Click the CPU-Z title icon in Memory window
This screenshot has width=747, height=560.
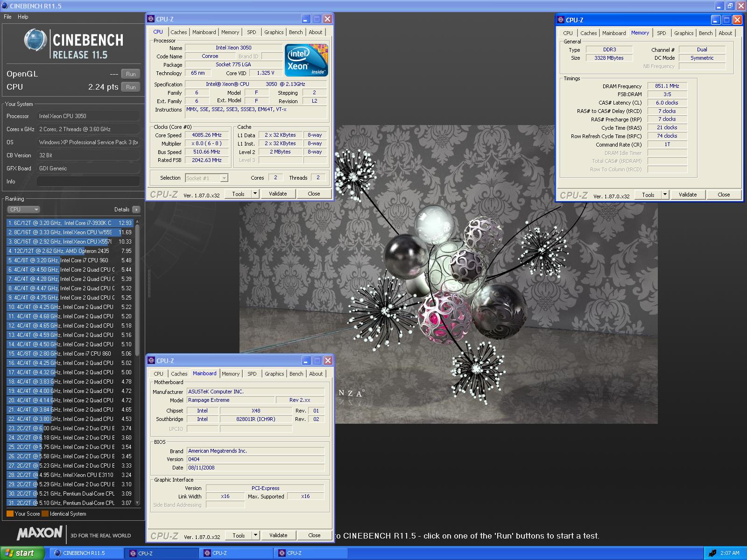tap(561, 20)
